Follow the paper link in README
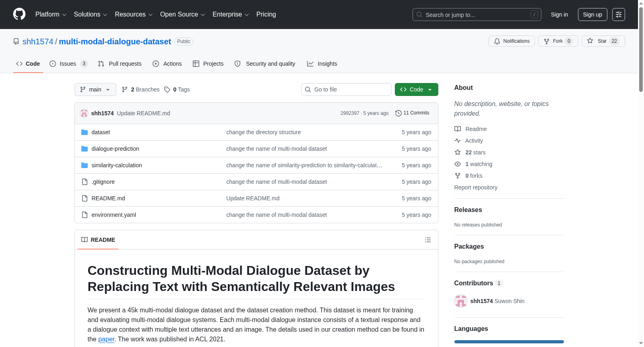The height and width of the screenshot is (347, 644). click(106, 339)
